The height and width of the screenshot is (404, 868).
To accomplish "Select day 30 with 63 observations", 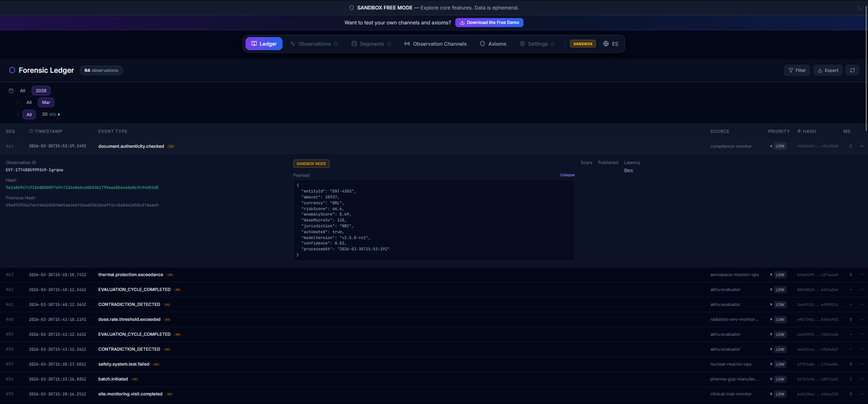I will point(51,115).
